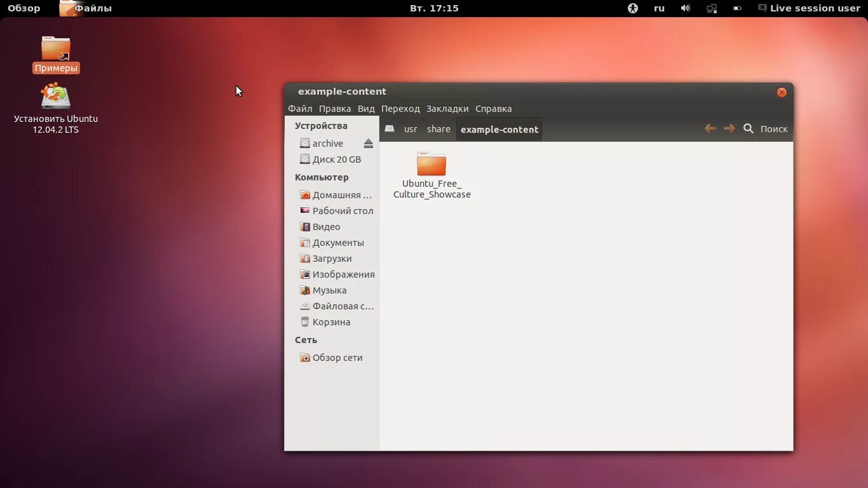Click the Устройства sidebar heading
The height and width of the screenshot is (488, 868).
pos(321,126)
